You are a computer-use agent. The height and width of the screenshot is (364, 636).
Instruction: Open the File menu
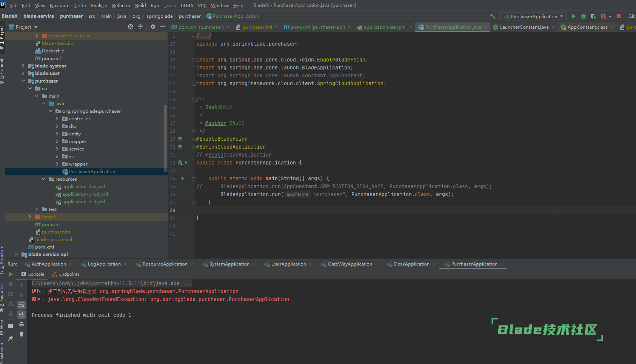[x=14, y=5]
